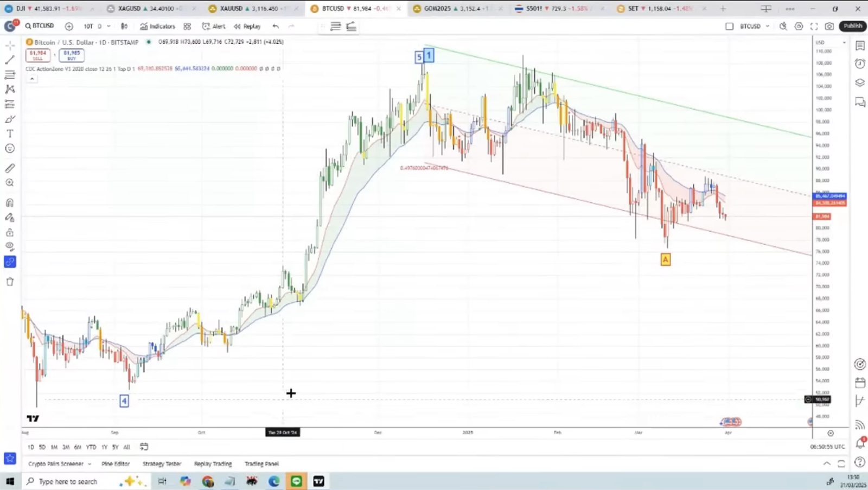Toggle magnet mode for drawings

(x=10, y=203)
